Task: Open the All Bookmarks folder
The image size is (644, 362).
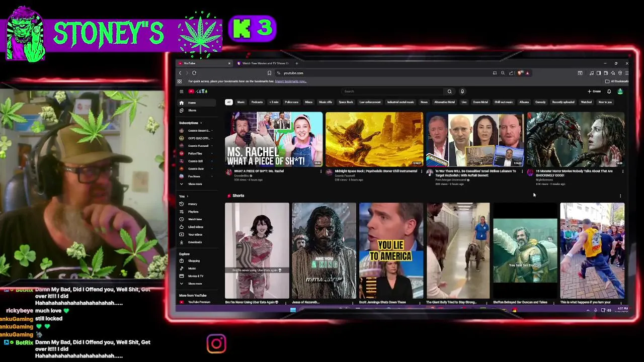Action: pyautogui.click(x=618, y=81)
